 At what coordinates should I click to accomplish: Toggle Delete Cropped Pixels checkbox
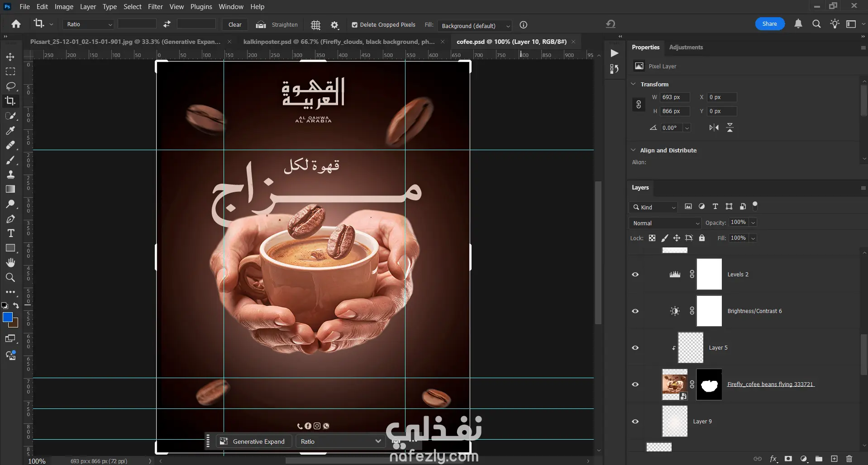[355, 25]
